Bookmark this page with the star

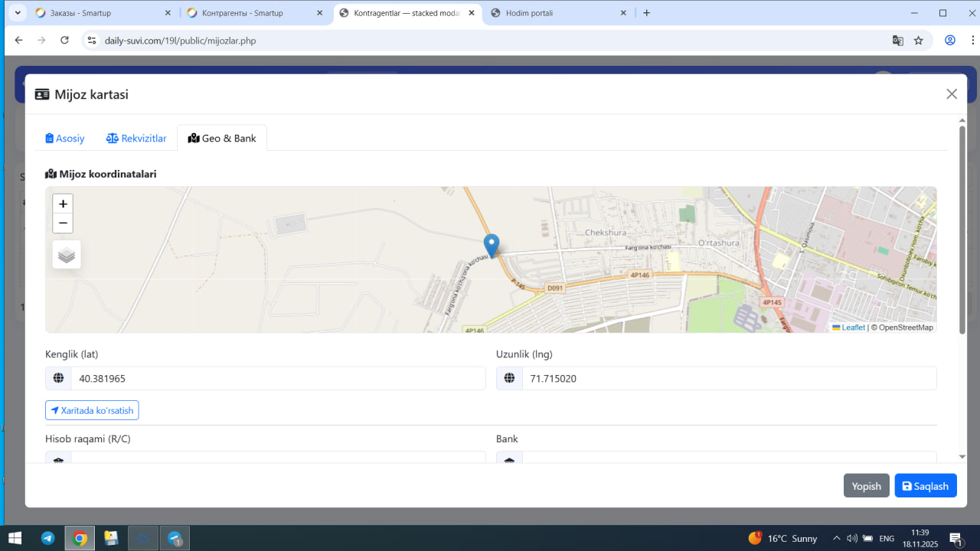(x=919, y=41)
